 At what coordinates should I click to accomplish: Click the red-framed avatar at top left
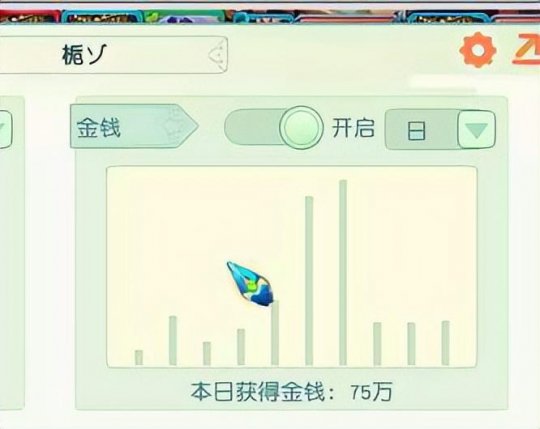coord(30,18)
